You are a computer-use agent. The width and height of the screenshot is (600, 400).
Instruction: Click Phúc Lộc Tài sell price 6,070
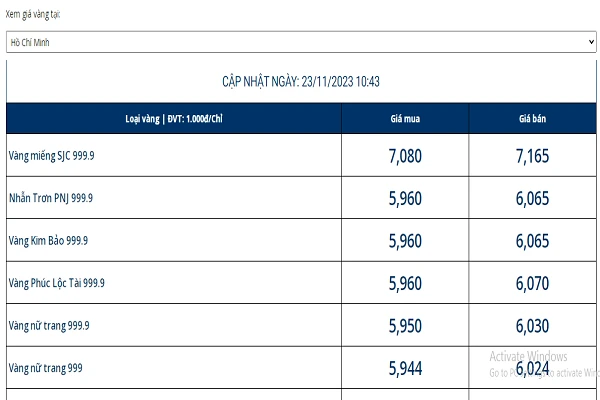coord(533,284)
